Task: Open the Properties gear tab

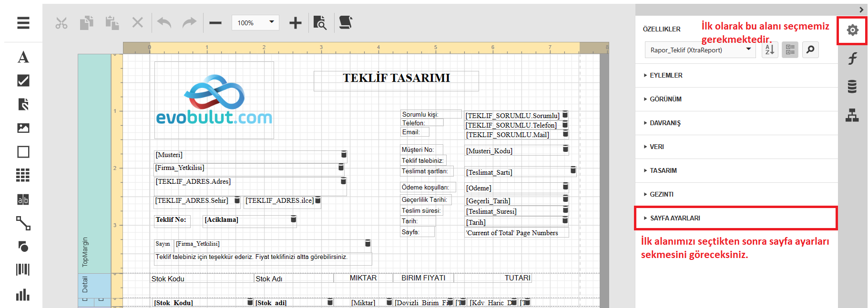Action: coord(852,30)
